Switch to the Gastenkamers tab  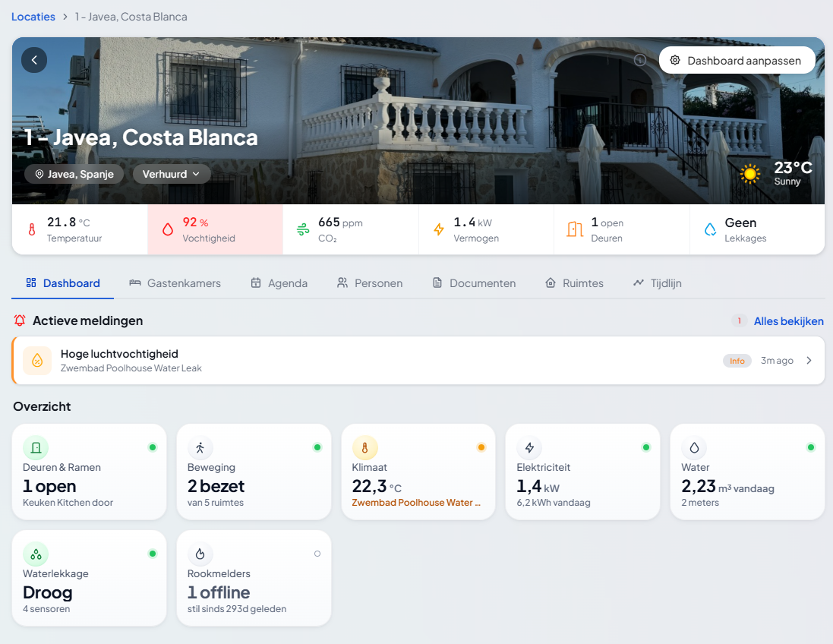[x=175, y=283]
